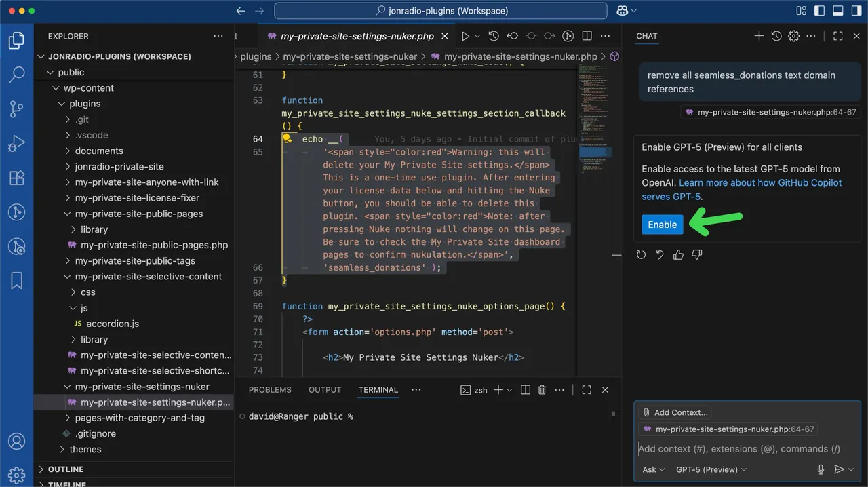Open the Run and Debug view

tap(16, 144)
